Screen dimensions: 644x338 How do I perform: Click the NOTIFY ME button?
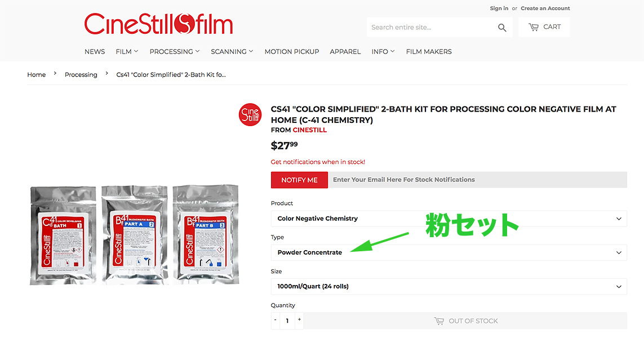pos(299,180)
